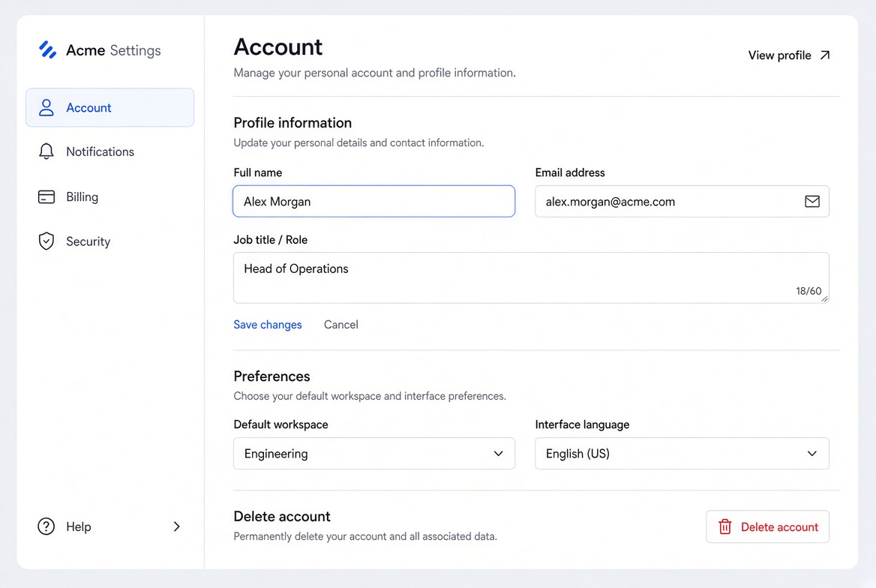The width and height of the screenshot is (876, 588).
Task: Click the Email address label
Action: point(570,172)
